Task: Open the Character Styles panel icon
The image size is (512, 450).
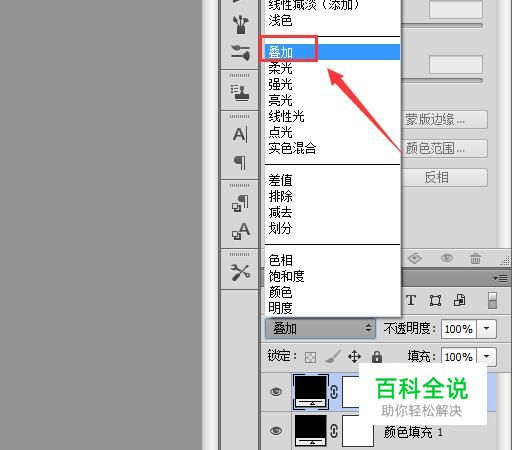Action: [x=240, y=231]
